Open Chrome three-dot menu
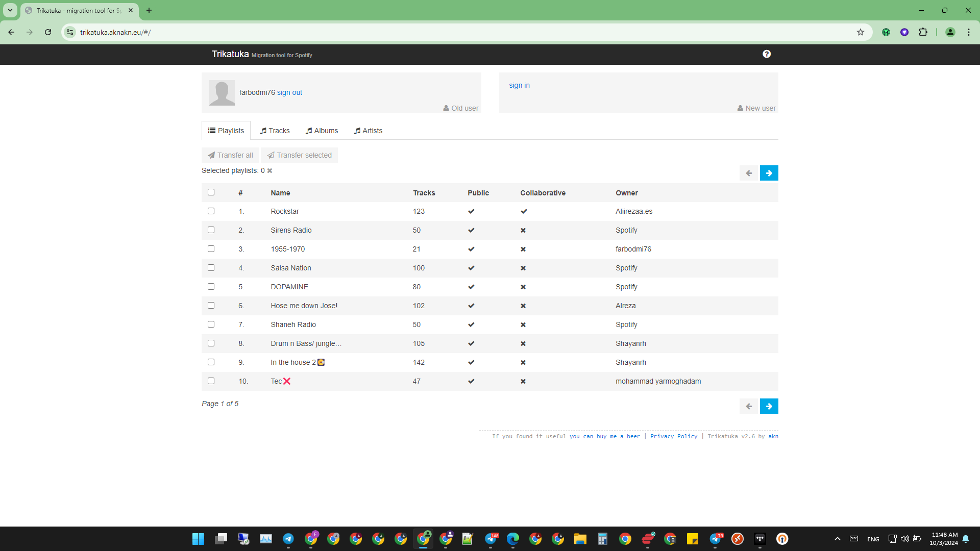 coord(969,32)
